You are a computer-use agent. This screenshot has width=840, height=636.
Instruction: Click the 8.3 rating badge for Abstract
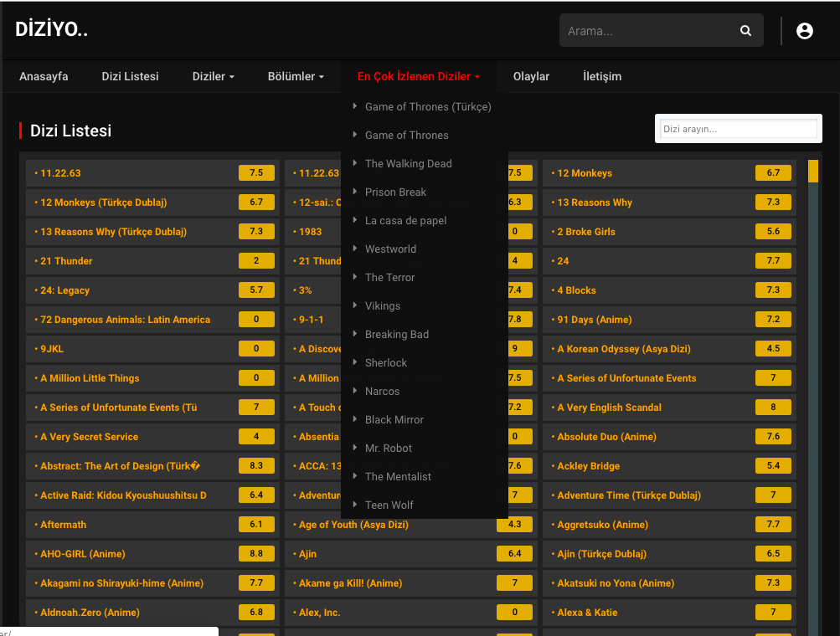click(x=256, y=465)
